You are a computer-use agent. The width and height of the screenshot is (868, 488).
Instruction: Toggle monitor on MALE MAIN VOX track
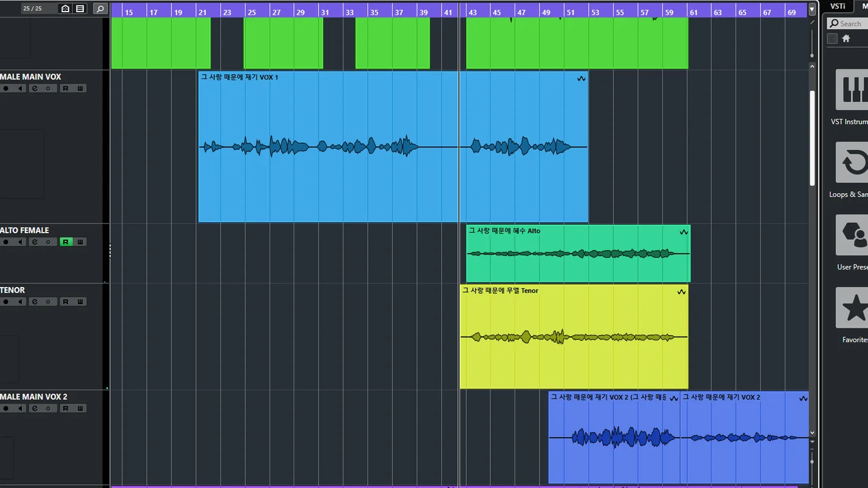pos(21,89)
